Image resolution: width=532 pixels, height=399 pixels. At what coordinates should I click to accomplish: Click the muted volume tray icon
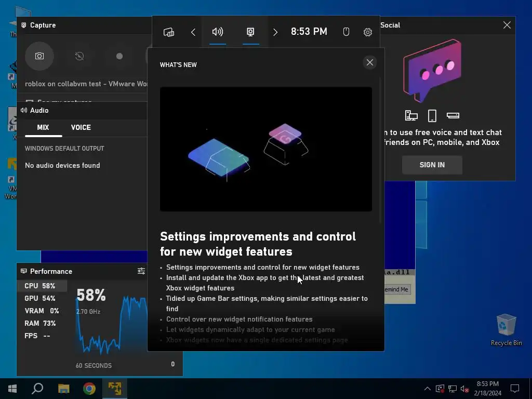coord(465,389)
